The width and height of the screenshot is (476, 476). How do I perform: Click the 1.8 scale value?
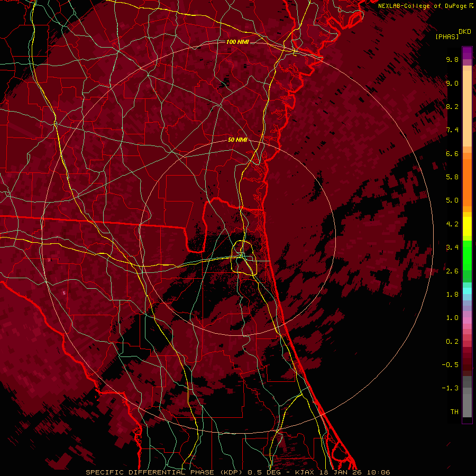(452, 295)
